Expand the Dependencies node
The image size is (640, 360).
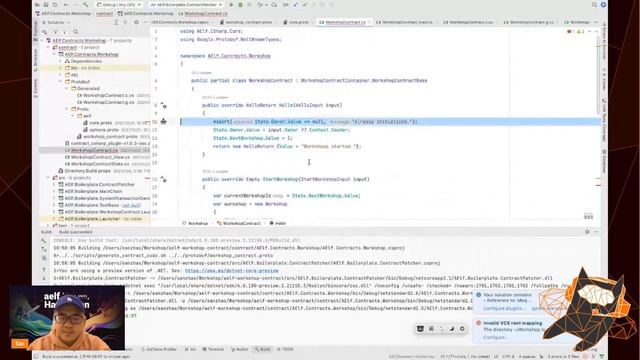(x=61, y=61)
